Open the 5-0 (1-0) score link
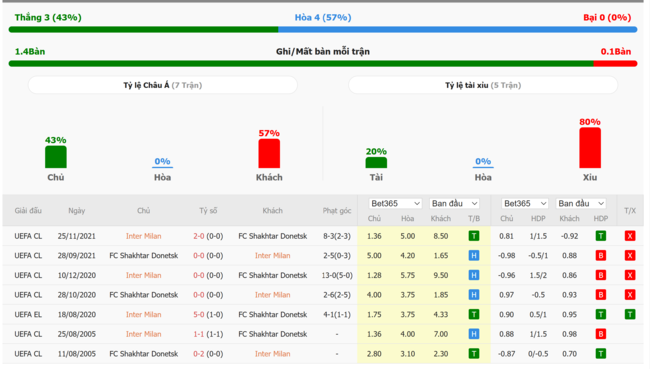 (x=208, y=315)
